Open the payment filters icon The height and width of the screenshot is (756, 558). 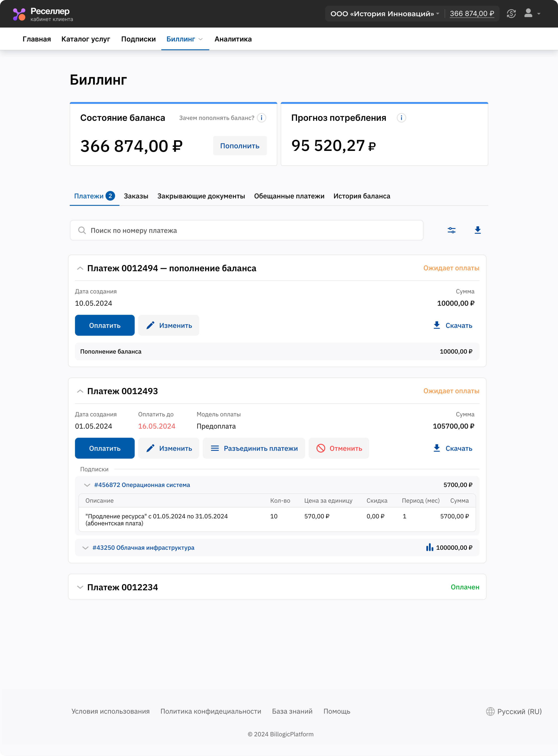tap(452, 230)
